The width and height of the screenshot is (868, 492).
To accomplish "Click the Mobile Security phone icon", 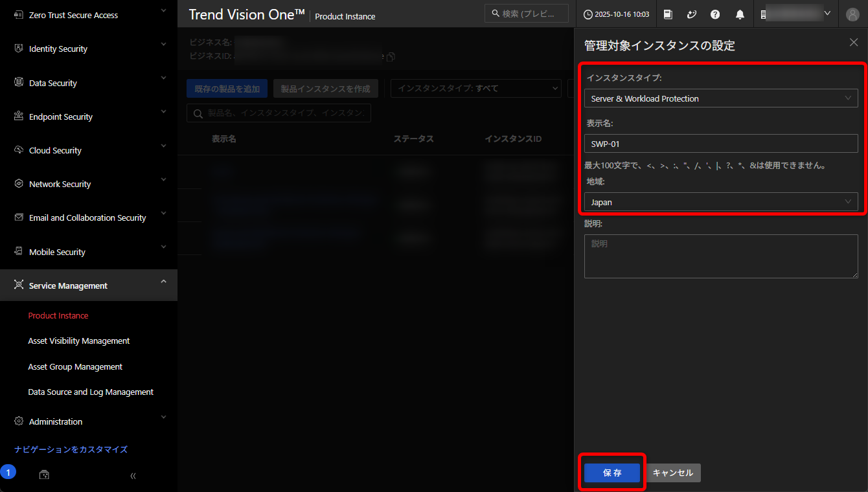I will pos(18,252).
